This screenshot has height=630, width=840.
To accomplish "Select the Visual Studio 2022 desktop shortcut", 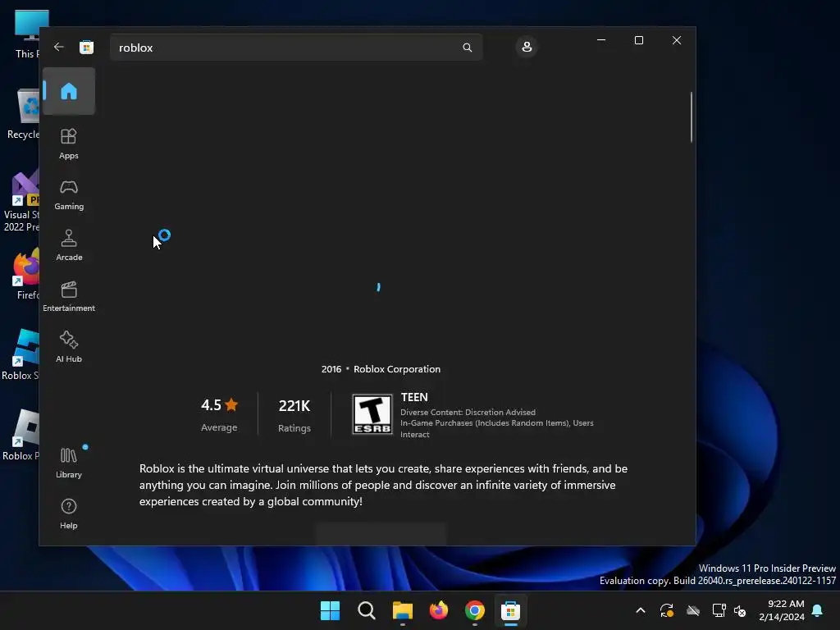I will click(21, 201).
